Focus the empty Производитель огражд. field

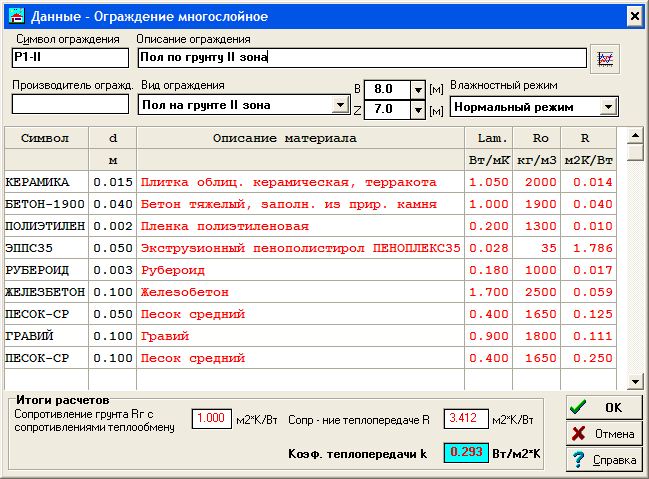pyautogui.click(x=70, y=104)
